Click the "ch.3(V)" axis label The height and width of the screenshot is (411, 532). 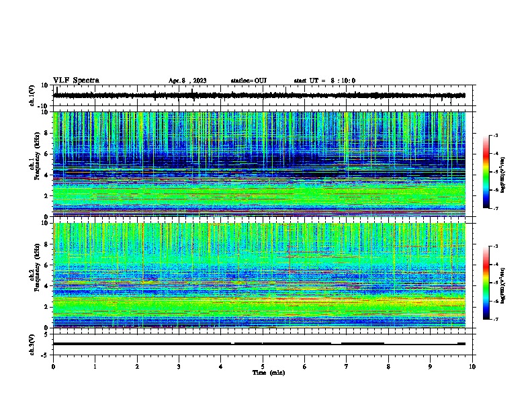pos(32,345)
